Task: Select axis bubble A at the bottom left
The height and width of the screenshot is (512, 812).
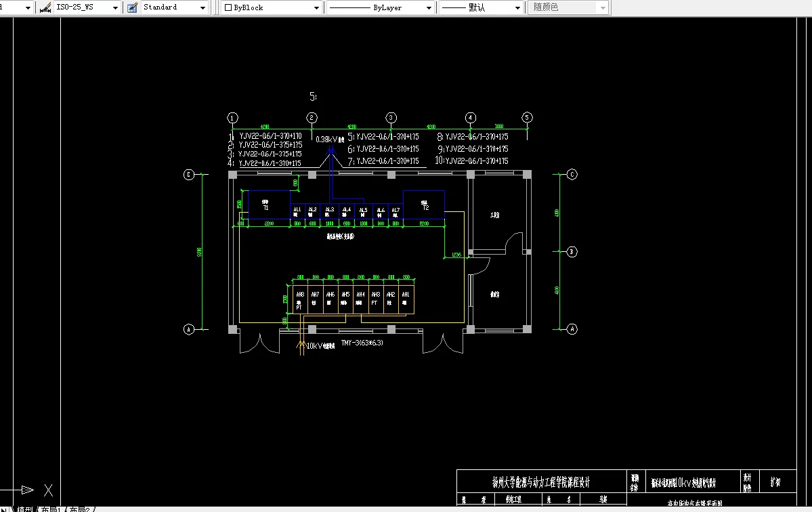Action: [189, 329]
